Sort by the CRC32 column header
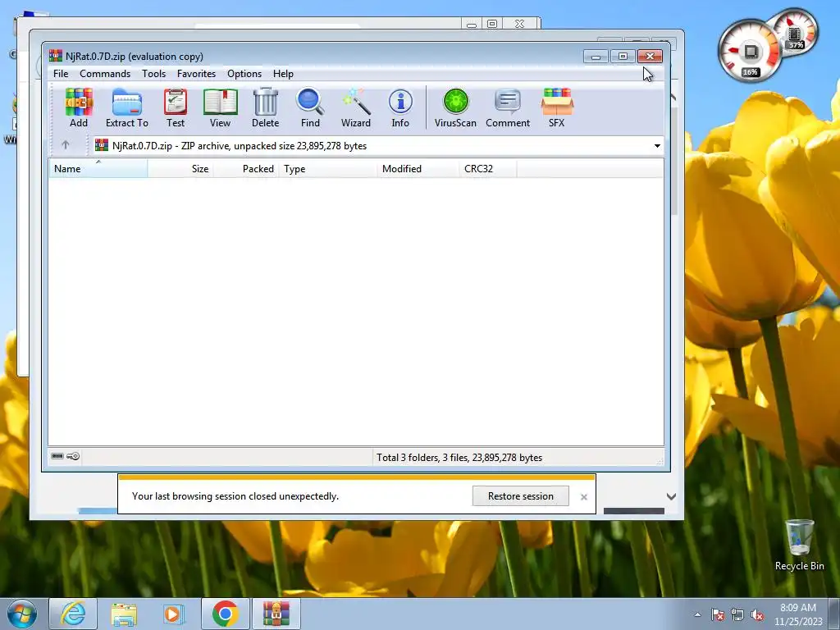Viewport: 840px width, 630px height. (487, 169)
